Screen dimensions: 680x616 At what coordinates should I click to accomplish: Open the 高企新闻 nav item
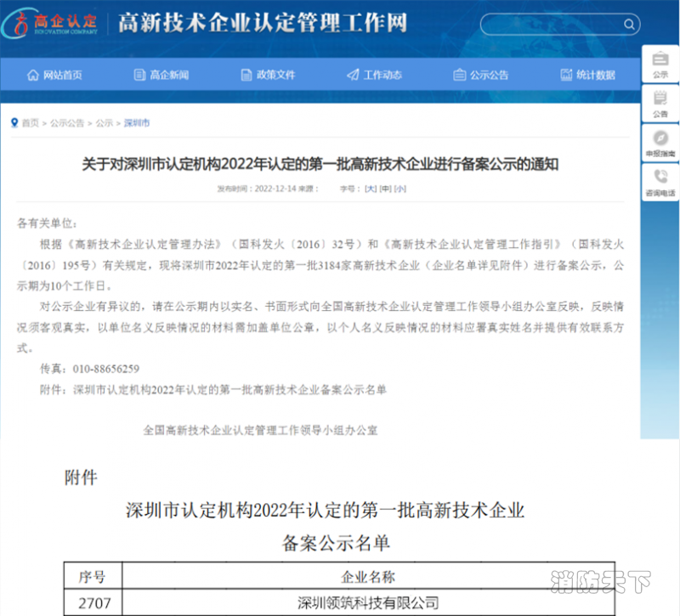tap(161, 75)
